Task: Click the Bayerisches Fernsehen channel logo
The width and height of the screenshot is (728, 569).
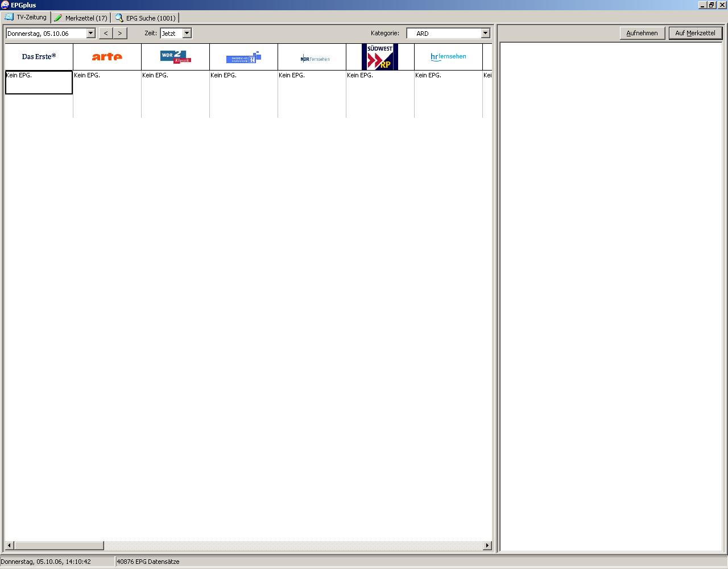Action: coord(243,57)
